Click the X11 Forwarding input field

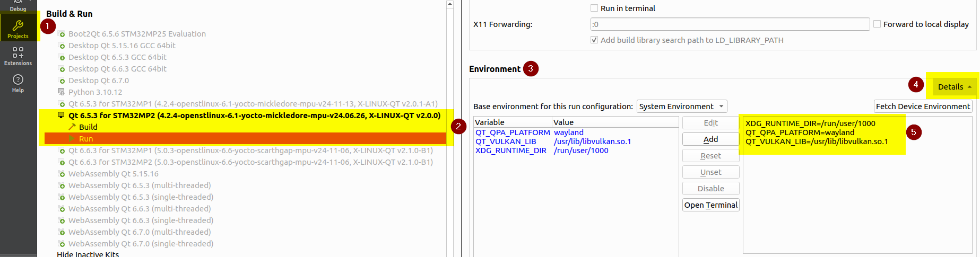[x=730, y=24]
